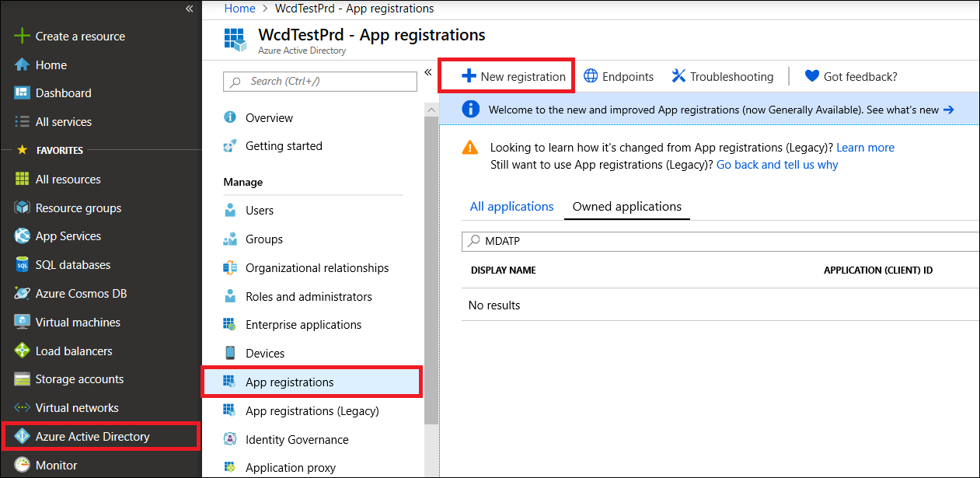Open the Users section in Manage menu
The width and height of the screenshot is (980, 478).
[260, 210]
